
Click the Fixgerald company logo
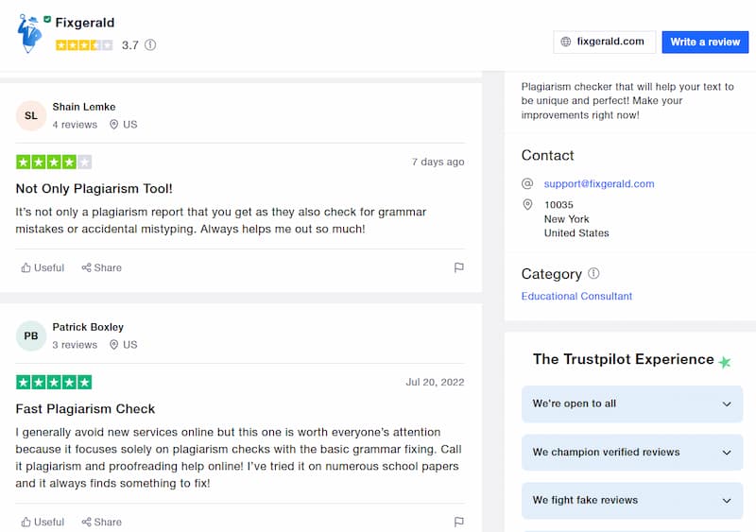pos(29,33)
